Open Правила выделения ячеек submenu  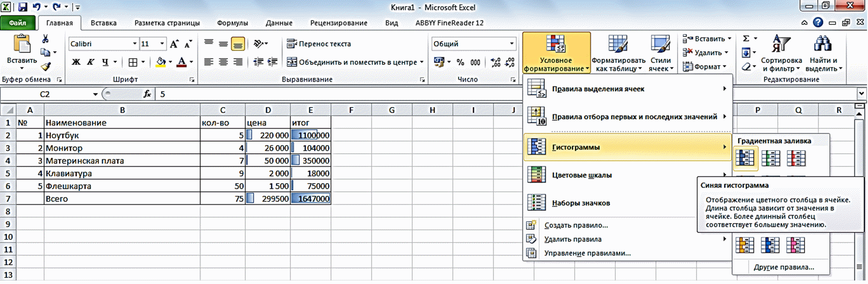coord(628,89)
